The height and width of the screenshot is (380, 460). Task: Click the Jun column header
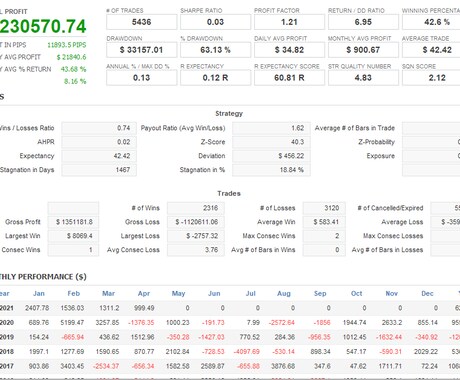tap(214, 294)
